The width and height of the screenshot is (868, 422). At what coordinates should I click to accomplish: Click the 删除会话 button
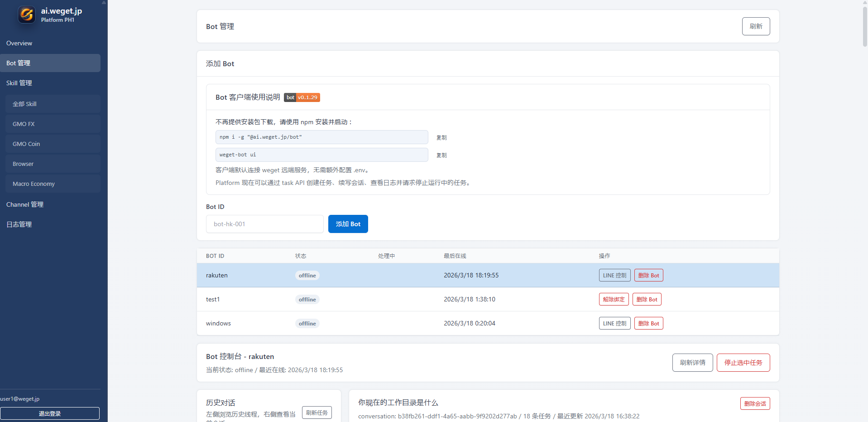pyautogui.click(x=755, y=403)
